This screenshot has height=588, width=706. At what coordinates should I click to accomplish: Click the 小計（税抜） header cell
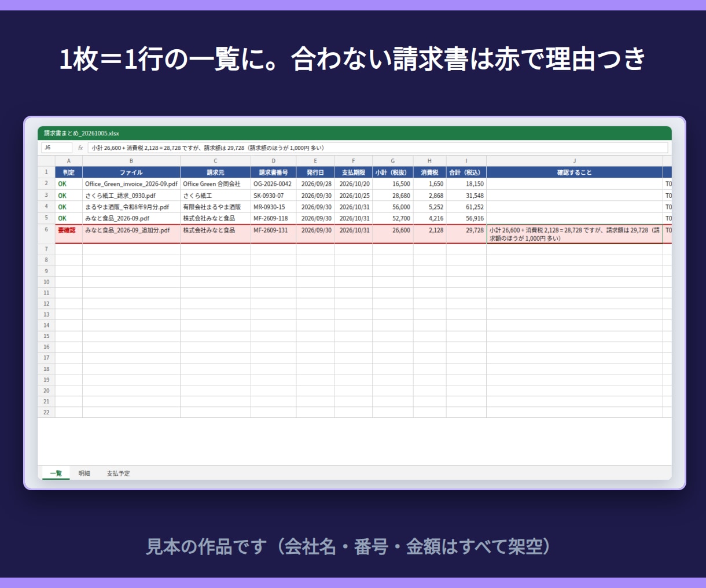[393, 172]
